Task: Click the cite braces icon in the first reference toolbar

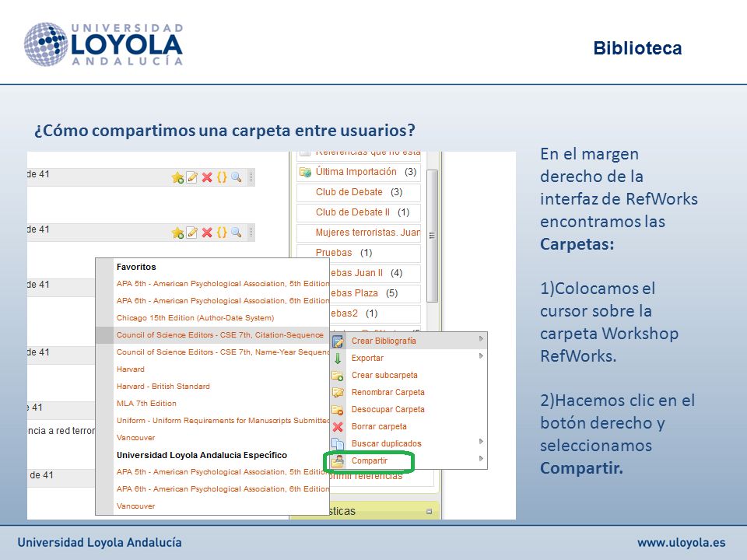Action: click(222, 177)
